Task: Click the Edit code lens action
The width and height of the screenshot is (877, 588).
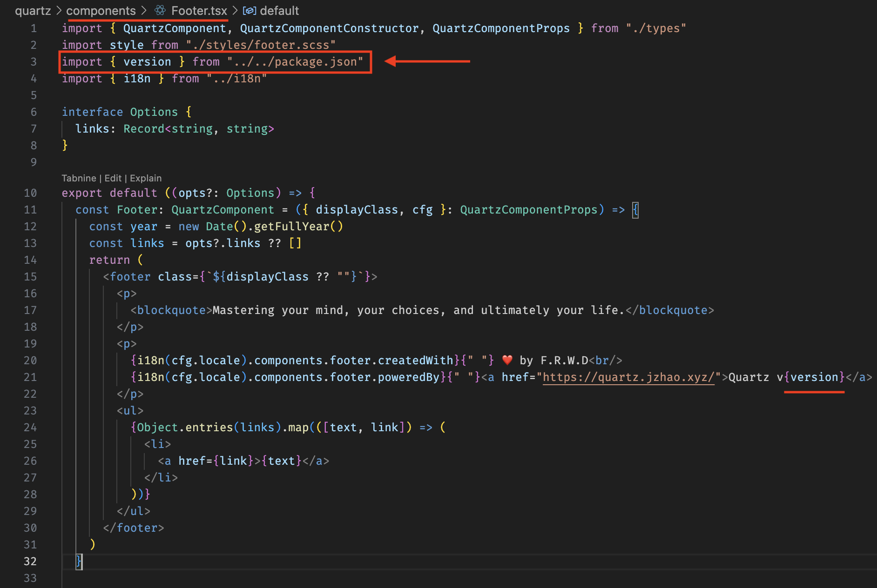Action: click(113, 178)
